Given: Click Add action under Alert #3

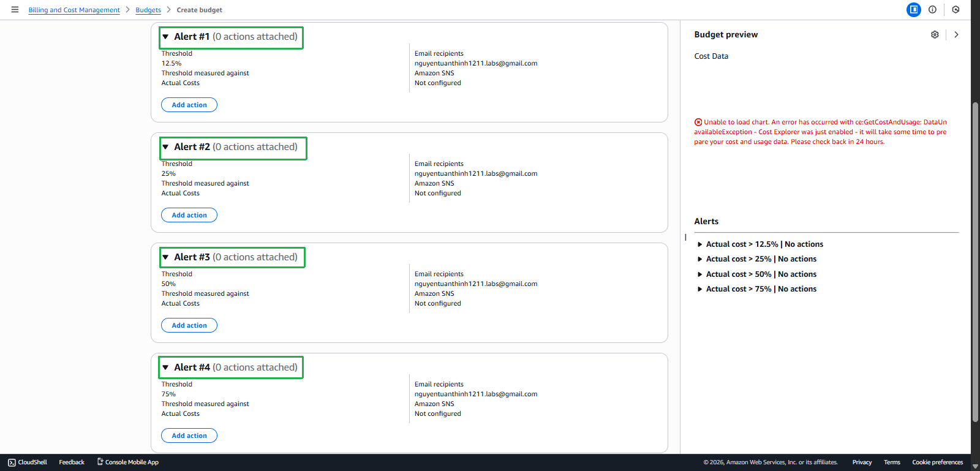Looking at the screenshot, I should pyautogui.click(x=189, y=326).
